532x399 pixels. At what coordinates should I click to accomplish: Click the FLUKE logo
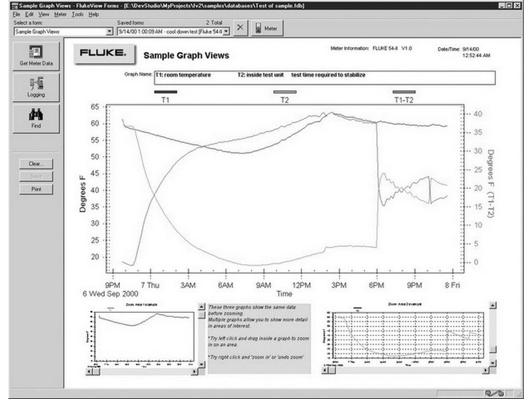(103, 53)
